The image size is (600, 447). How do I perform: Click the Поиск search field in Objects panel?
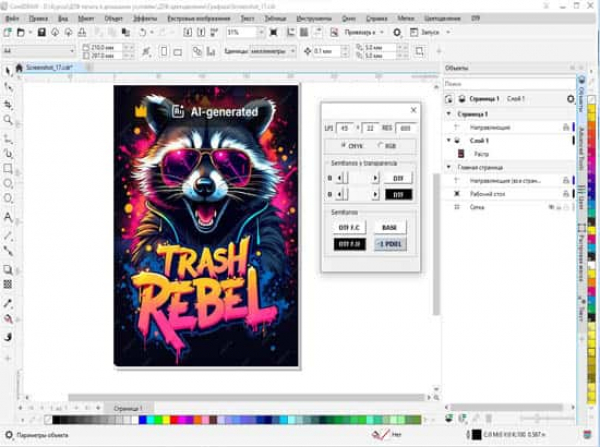[x=509, y=83]
